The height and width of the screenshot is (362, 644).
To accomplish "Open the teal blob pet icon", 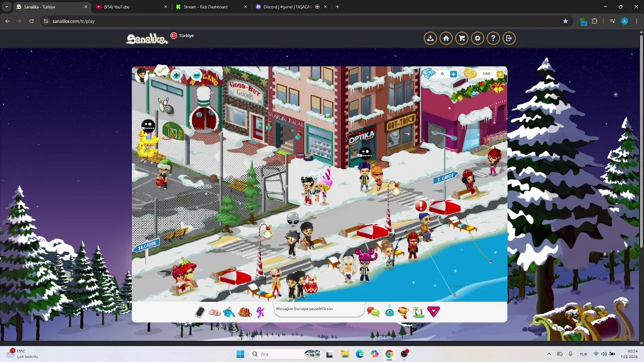I will (x=389, y=312).
